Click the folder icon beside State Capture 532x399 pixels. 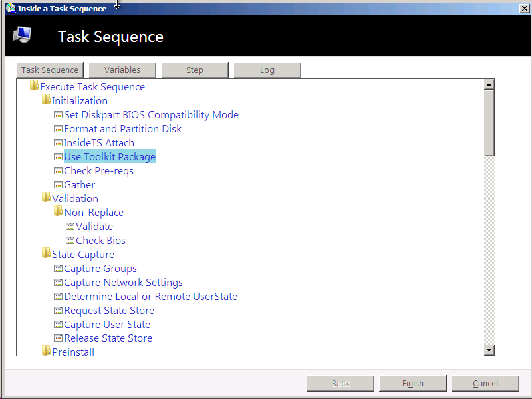46,253
